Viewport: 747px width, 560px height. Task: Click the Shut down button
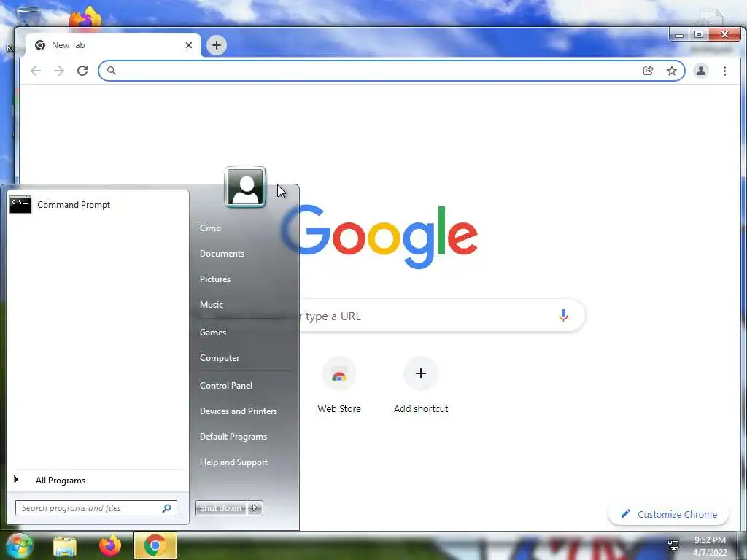(x=220, y=508)
